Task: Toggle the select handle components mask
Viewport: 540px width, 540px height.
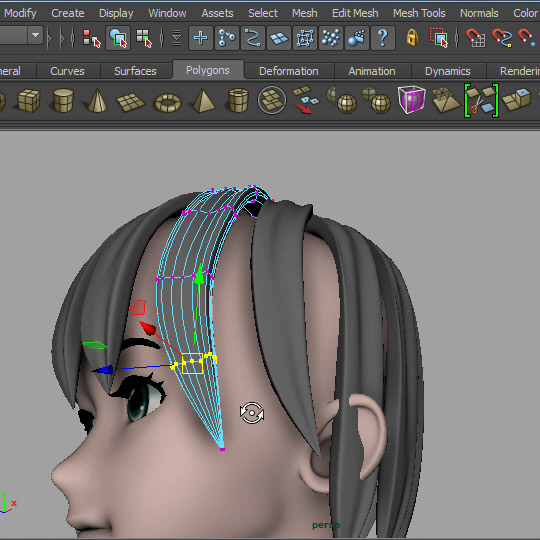Action: point(357,38)
